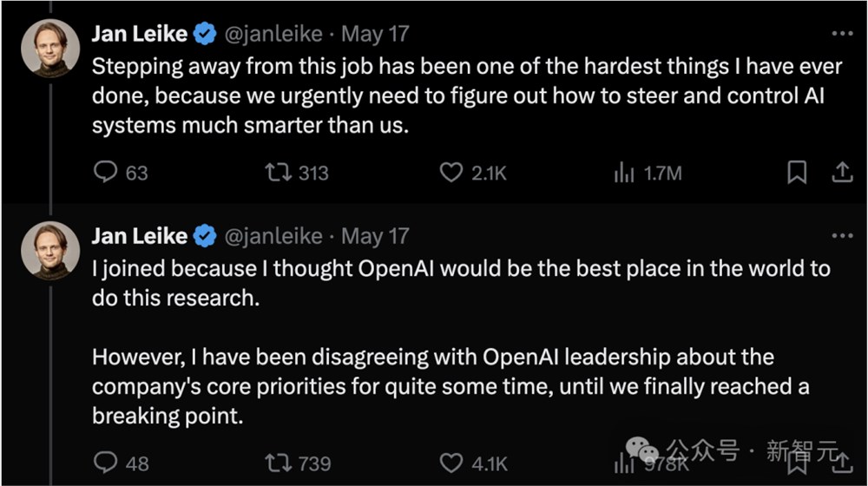868x486 pixels.
Task: Open more options on second tweet
Action: (x=842, y=235)
